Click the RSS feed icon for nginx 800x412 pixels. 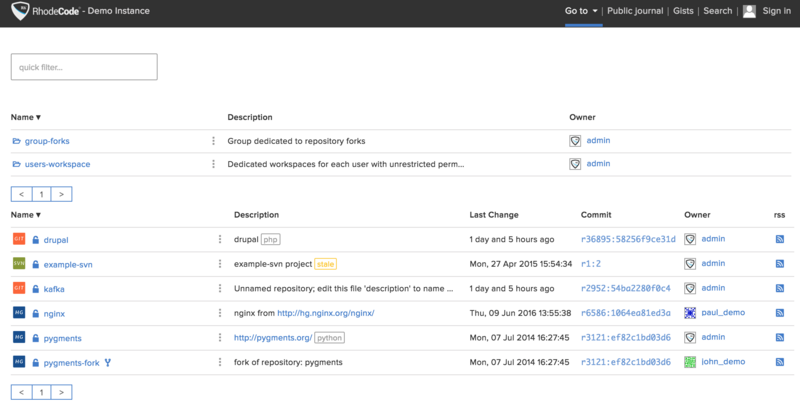pyautogui.click(x=780, y=313)
